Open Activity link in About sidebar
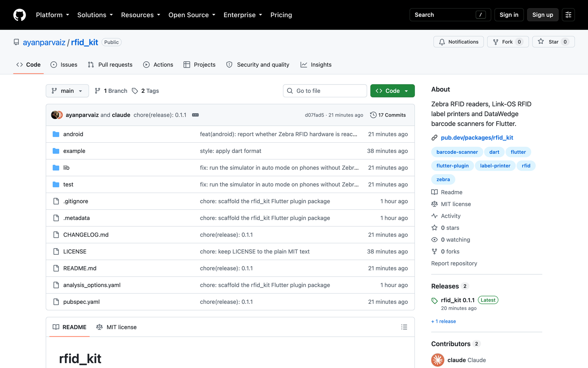The width and height of the screenshot is (588, 368). (x=446, y=216)
